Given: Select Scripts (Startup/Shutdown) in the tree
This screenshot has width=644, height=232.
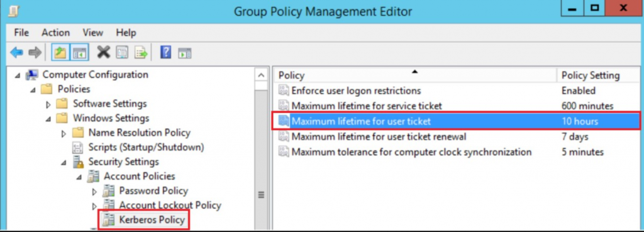Looking at the screenshot, I should [x=146, y=147].
